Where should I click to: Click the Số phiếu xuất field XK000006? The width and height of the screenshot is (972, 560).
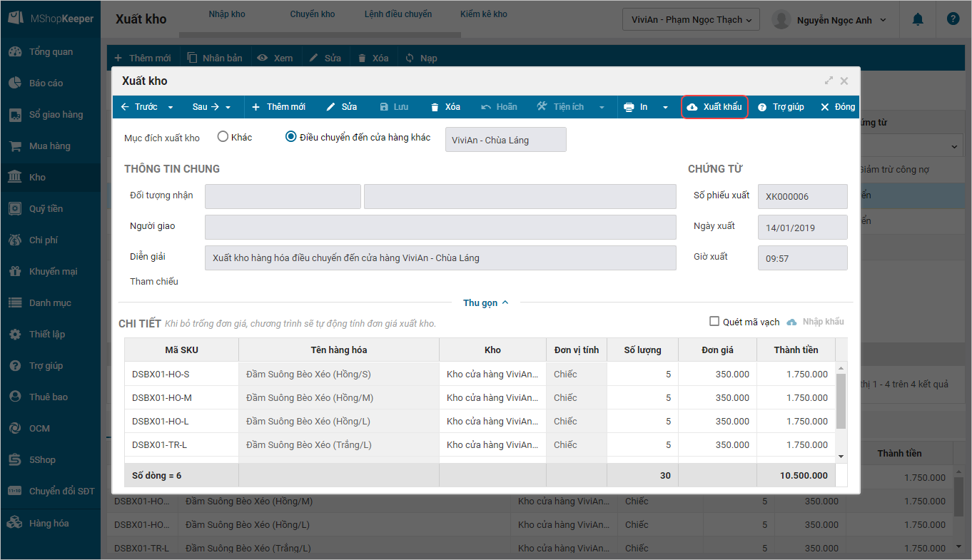pos(803,196)
